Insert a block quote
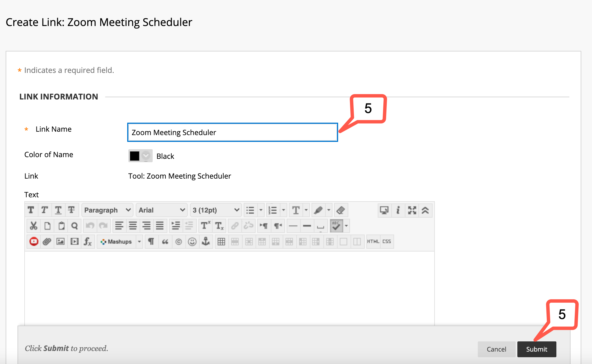 point(165,242)
